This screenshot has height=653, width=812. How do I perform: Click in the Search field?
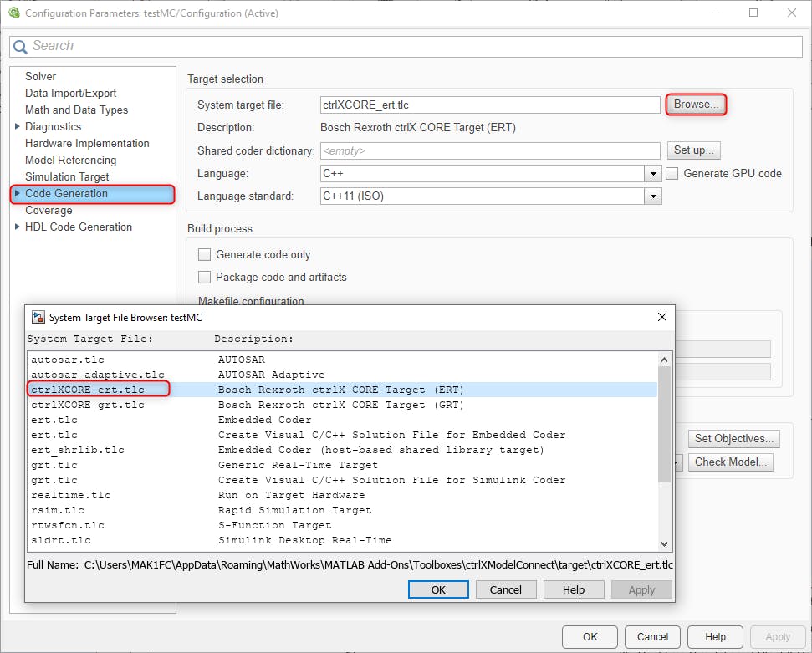point(406,47)
